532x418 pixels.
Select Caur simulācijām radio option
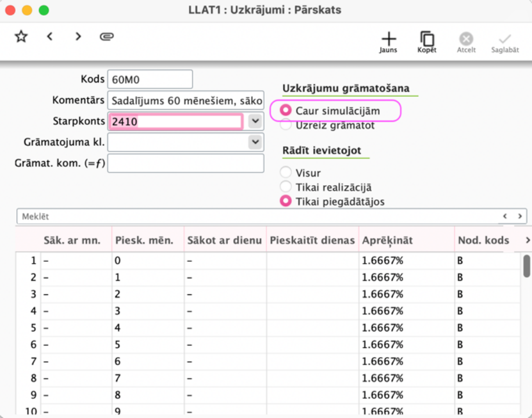(x=285, y=110)
